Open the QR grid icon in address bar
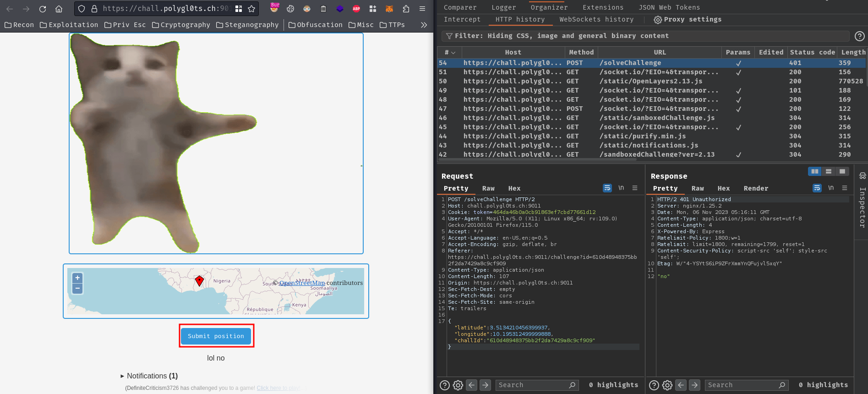 coord(239,9)
